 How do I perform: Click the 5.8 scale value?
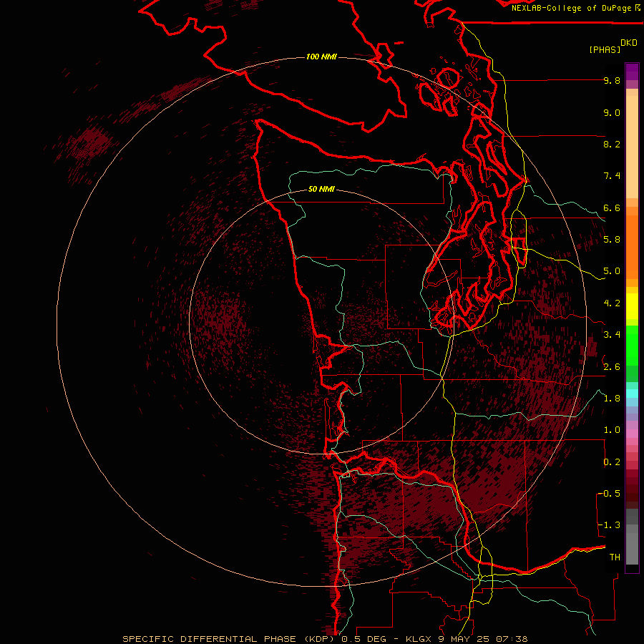coord(612,240)
